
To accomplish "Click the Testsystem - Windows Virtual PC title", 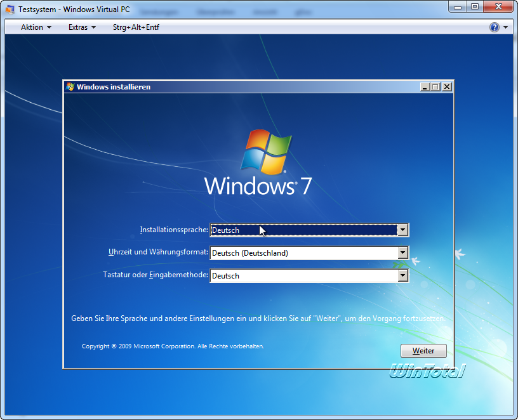I will pyautogui.click(x=74, y=10).
